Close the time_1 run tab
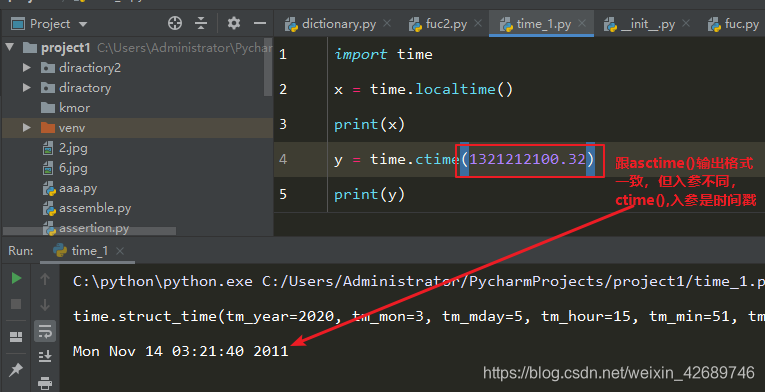 (x=120, y=251)
